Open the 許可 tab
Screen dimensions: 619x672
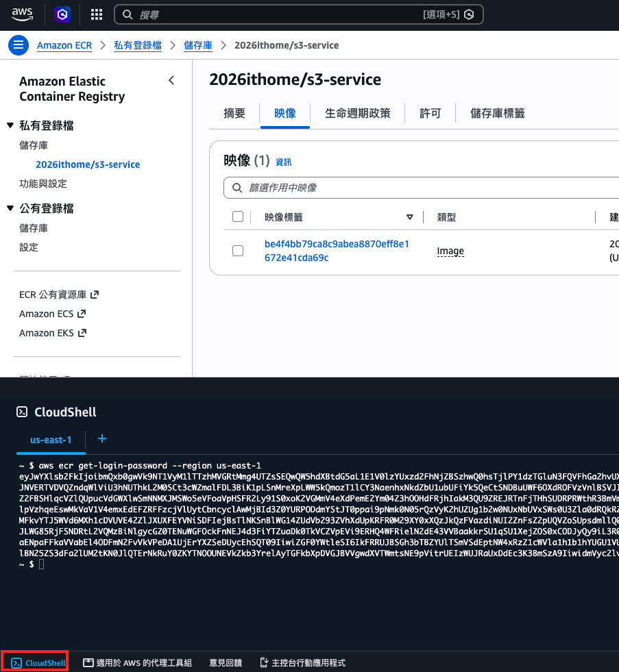click(x=430, y=113)
